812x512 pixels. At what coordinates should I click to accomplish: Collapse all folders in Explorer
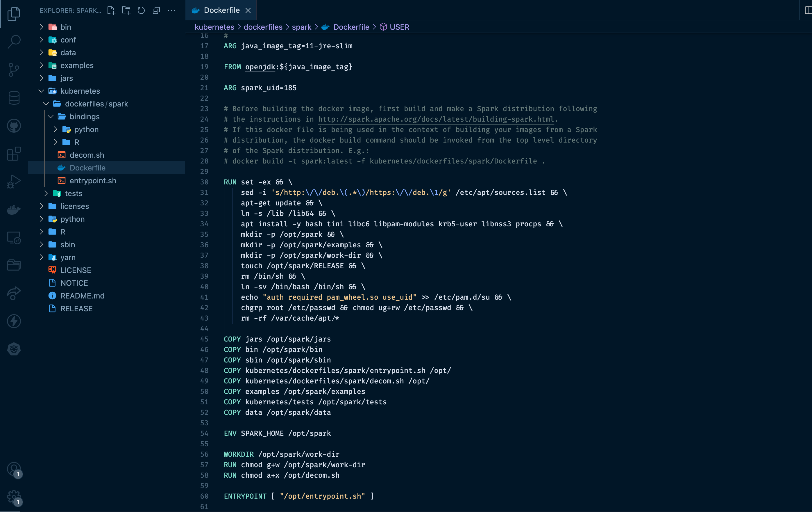click(x=156, y=10)
